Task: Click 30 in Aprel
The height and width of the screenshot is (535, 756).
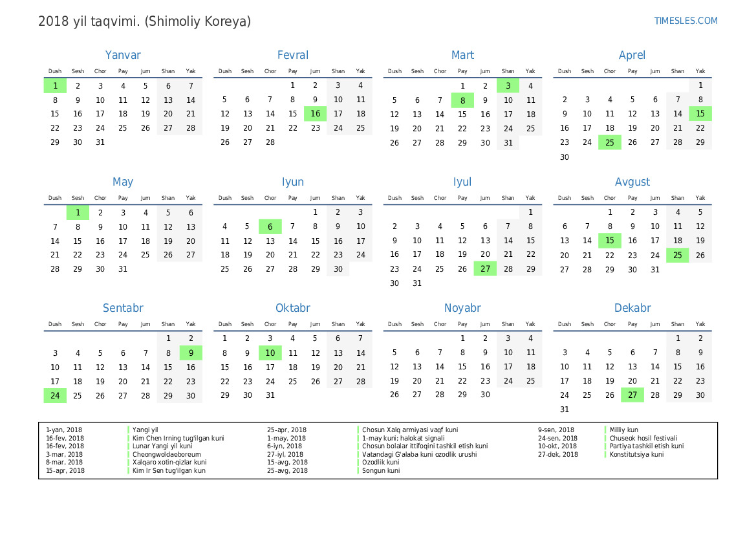Action: 565,157
